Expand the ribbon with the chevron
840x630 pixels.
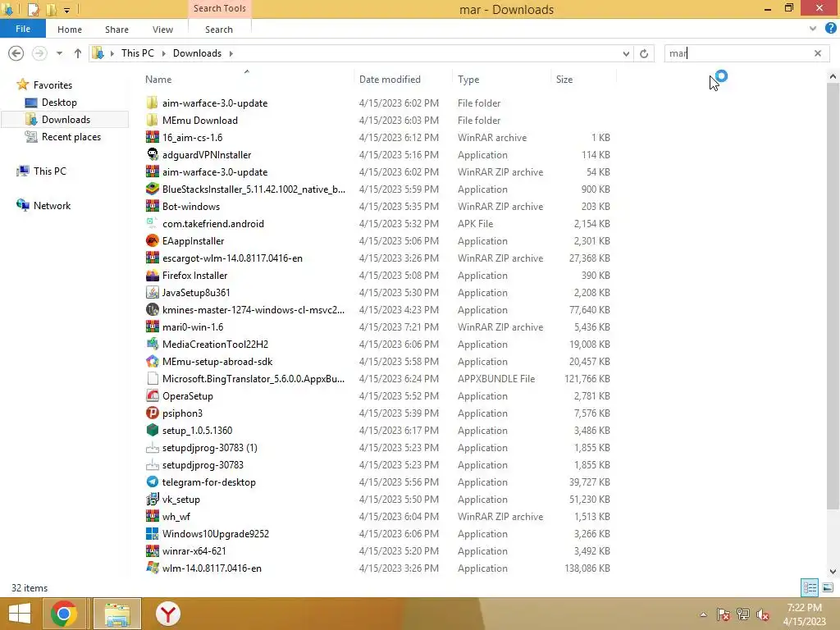click(813, 29)
